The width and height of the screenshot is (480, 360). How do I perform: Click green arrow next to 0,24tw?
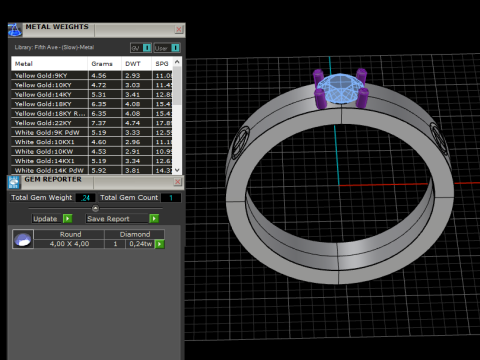160,244
